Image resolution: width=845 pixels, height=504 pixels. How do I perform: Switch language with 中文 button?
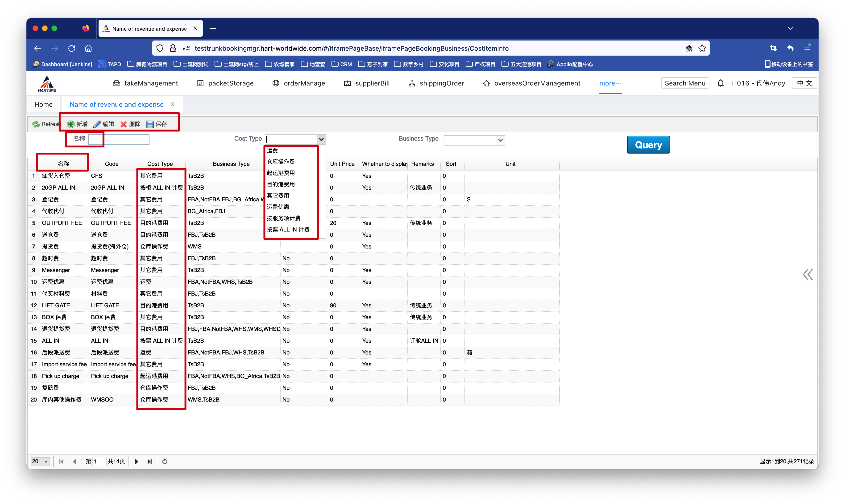pyautogui.click(x=804, y=83)
